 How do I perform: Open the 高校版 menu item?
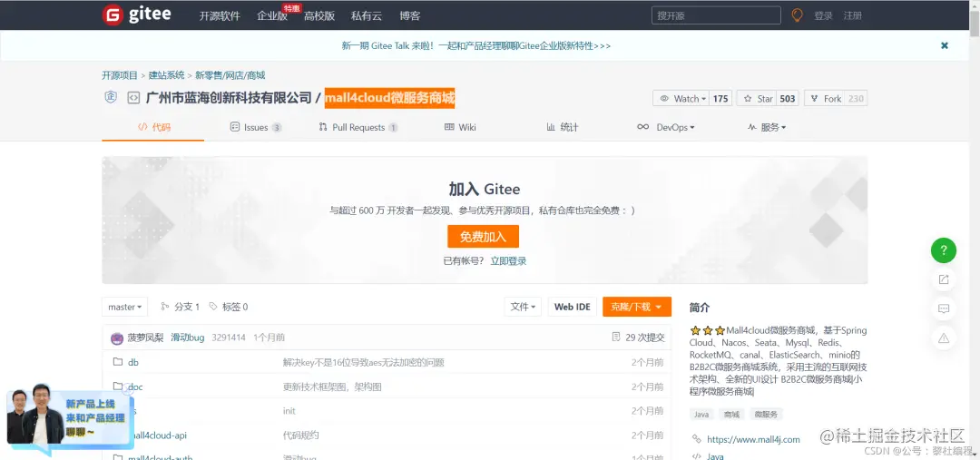[318, 16]
